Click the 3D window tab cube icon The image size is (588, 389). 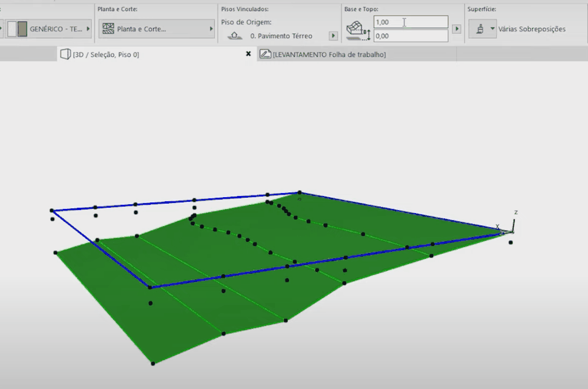[65, 54]
